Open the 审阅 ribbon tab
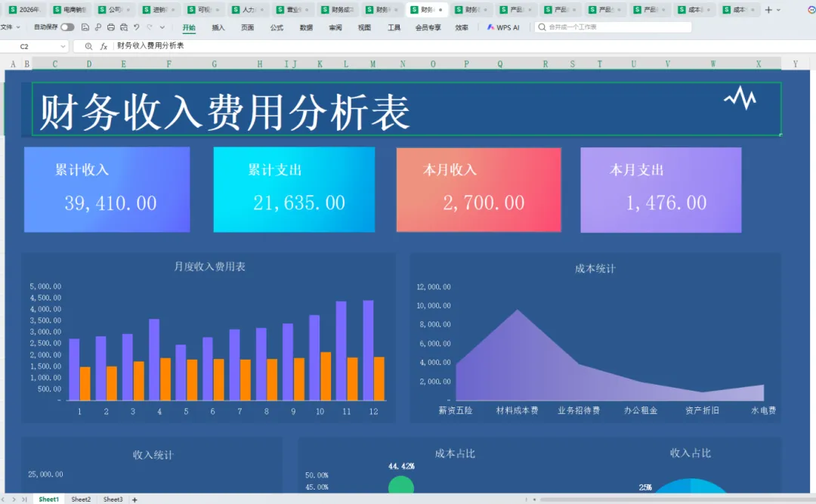 (x=335, y=28)
